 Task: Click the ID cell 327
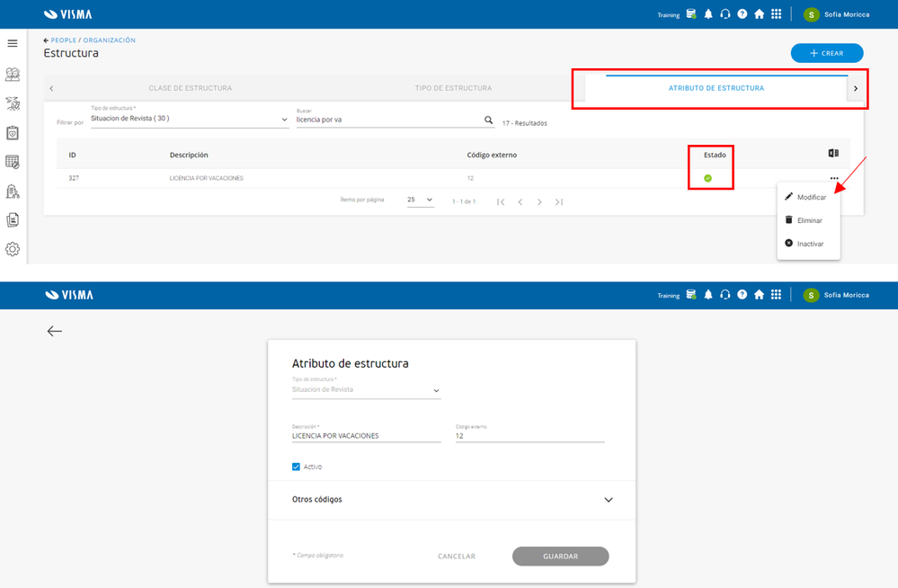click(74, 178)
